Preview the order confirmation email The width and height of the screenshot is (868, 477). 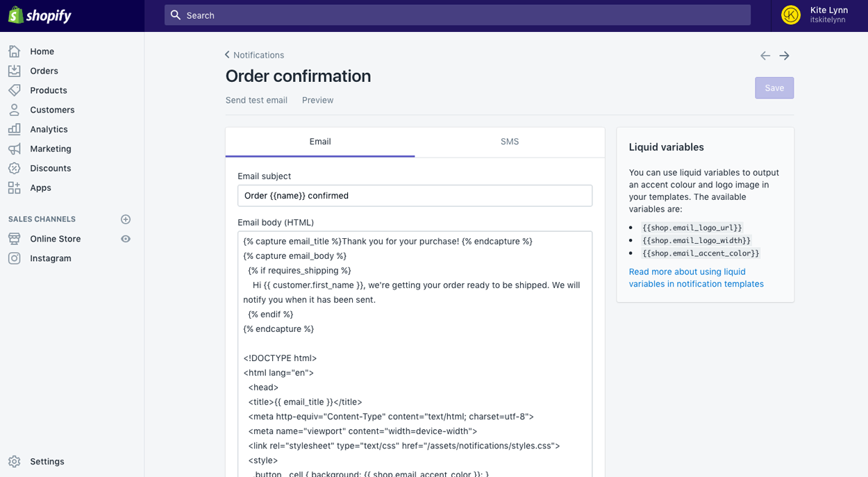pyautogui.click(x=317, y=100)
